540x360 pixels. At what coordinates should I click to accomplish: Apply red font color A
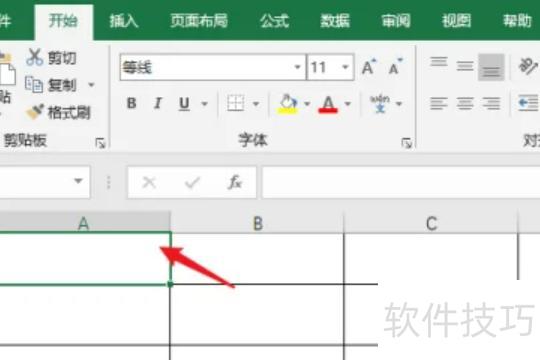point(328,103)
